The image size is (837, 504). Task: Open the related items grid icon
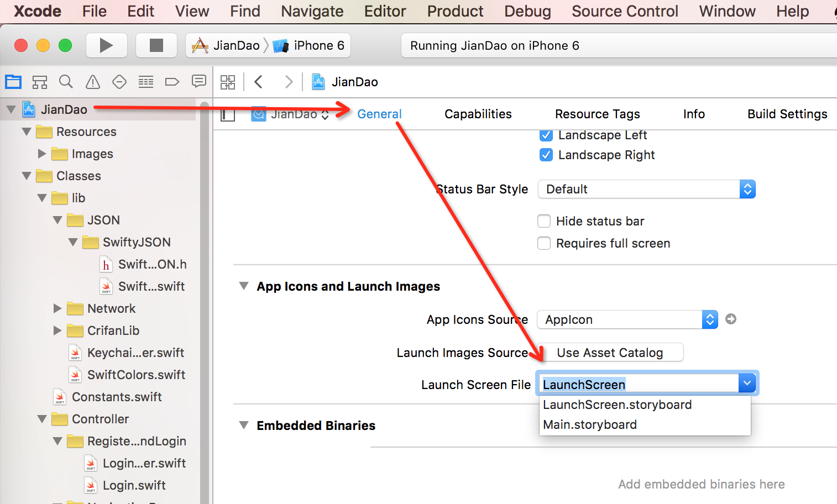pos(228,82)
